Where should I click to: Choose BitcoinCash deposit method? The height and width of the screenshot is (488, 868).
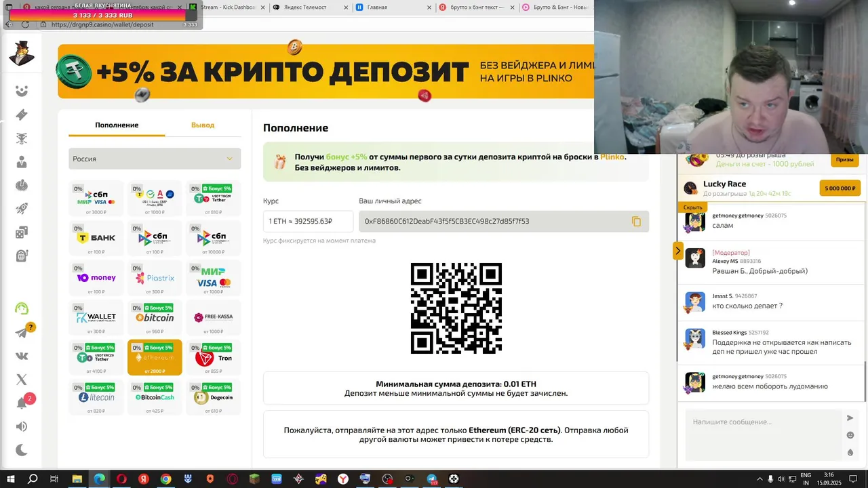point(155,397)
